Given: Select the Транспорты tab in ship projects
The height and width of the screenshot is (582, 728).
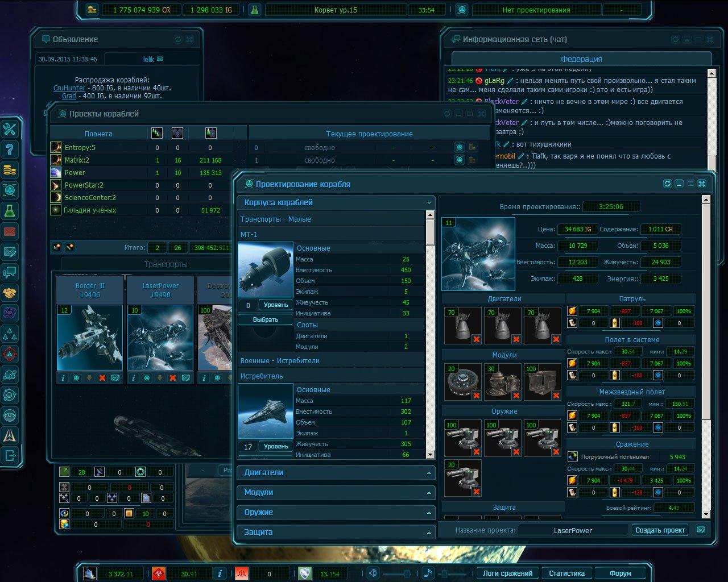Looking at the screenshot, I should click(166, 264).
